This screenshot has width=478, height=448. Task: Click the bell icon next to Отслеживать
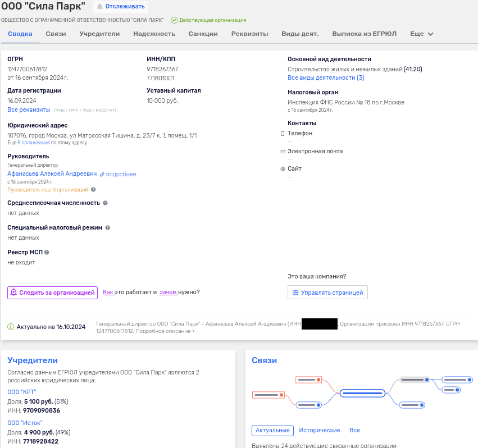[x=99, y=6]
